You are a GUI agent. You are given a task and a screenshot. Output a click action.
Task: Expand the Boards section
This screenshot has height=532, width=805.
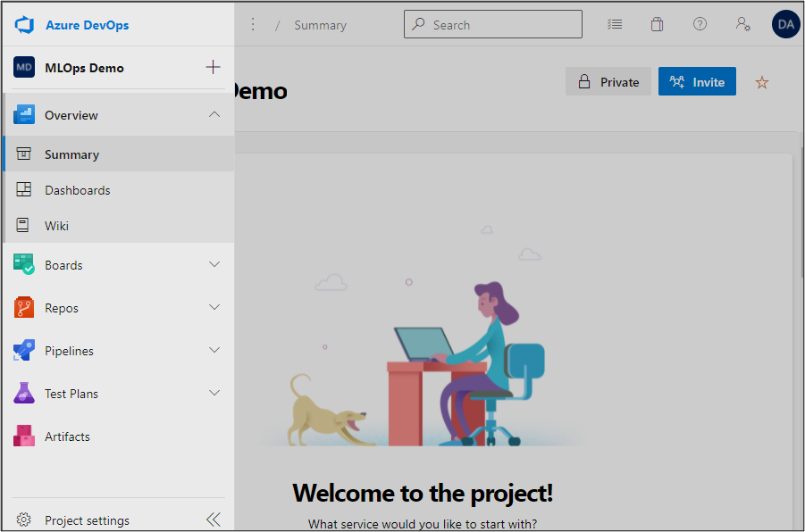214,264
